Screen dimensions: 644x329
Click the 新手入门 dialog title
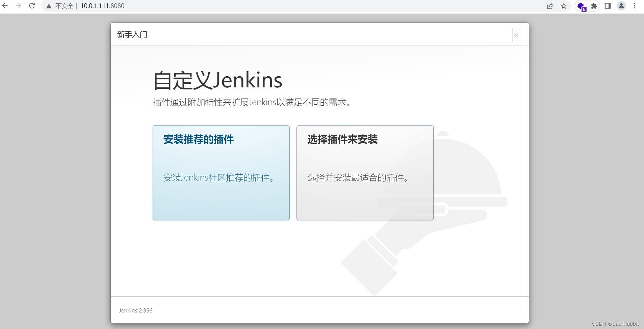point(132,34)
